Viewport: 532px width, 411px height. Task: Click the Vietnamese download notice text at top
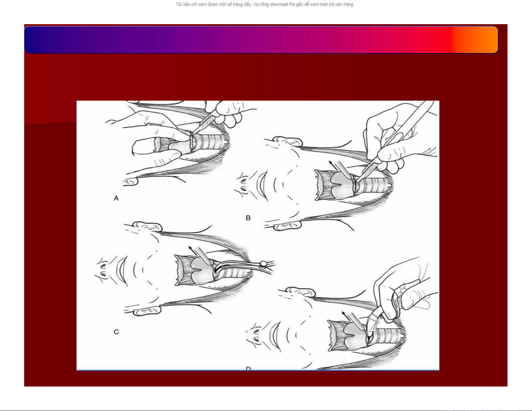click(x=264, y=4)
